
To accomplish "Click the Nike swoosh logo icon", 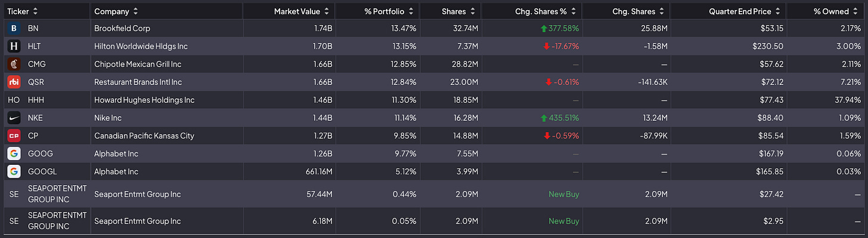I will (14, 117).
